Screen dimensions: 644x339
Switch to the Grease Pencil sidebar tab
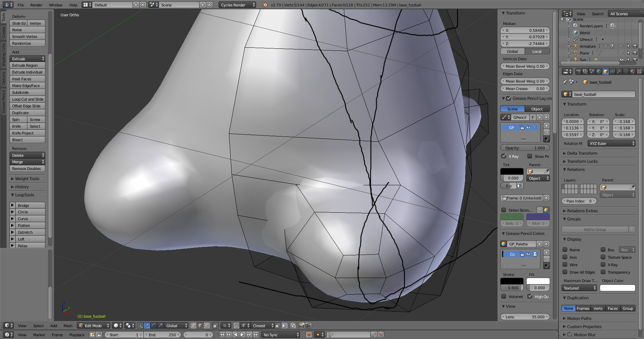coord(4,101)
